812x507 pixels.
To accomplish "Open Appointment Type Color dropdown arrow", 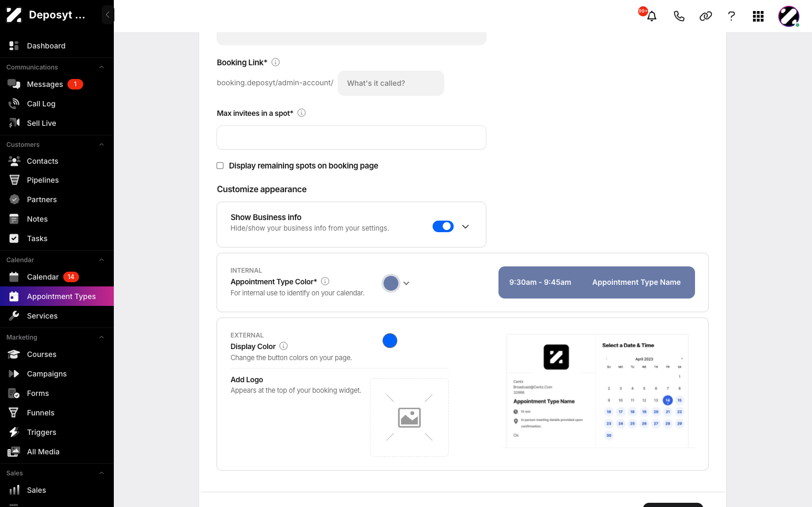I will 406,283.
